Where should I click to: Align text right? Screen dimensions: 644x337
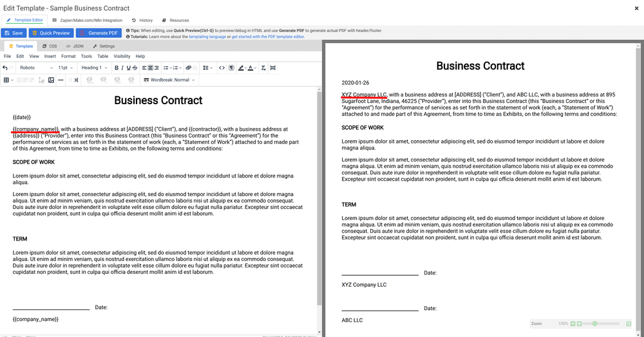[x=156, y=68]
